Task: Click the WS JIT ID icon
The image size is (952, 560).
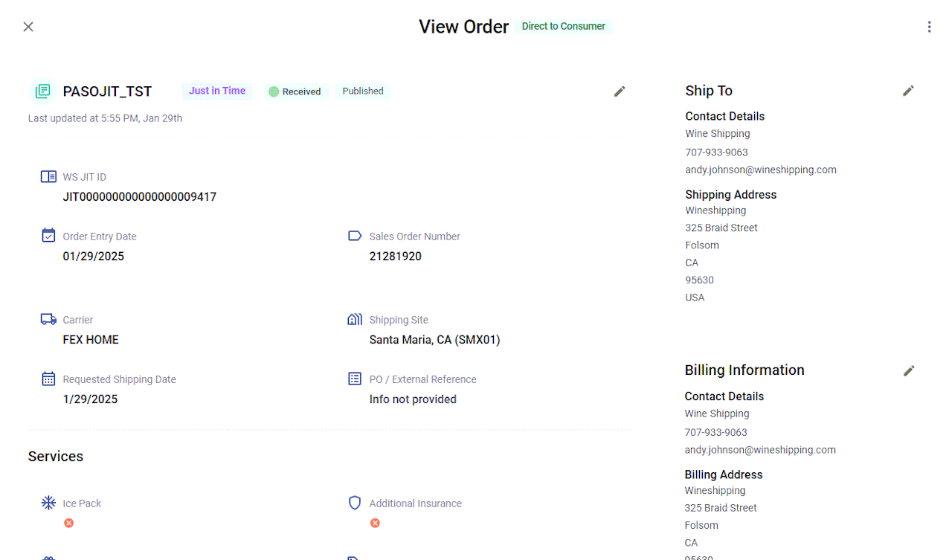Action: pyautogui.click(x=48, y=177)
